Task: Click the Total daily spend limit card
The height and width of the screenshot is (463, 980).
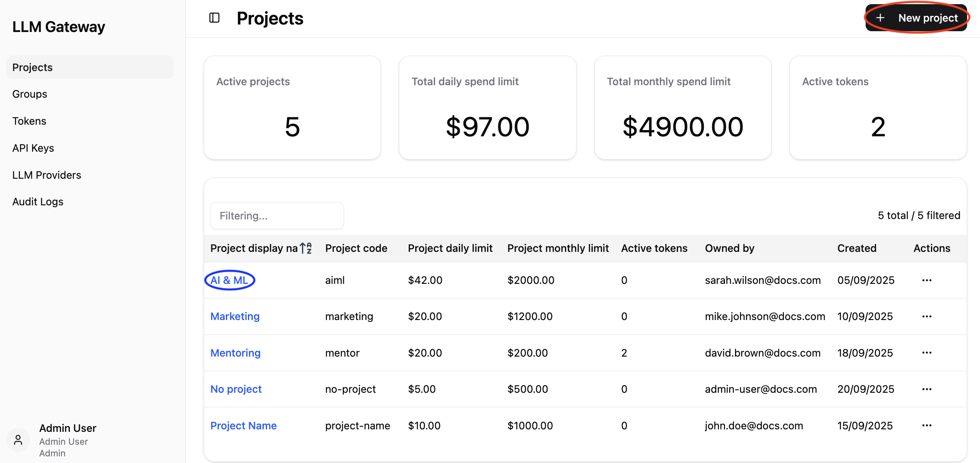Action: (x=488, y=108)
